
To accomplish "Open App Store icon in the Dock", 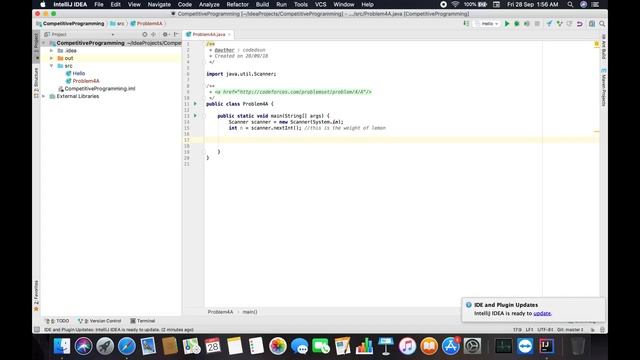I will [451, 346].
